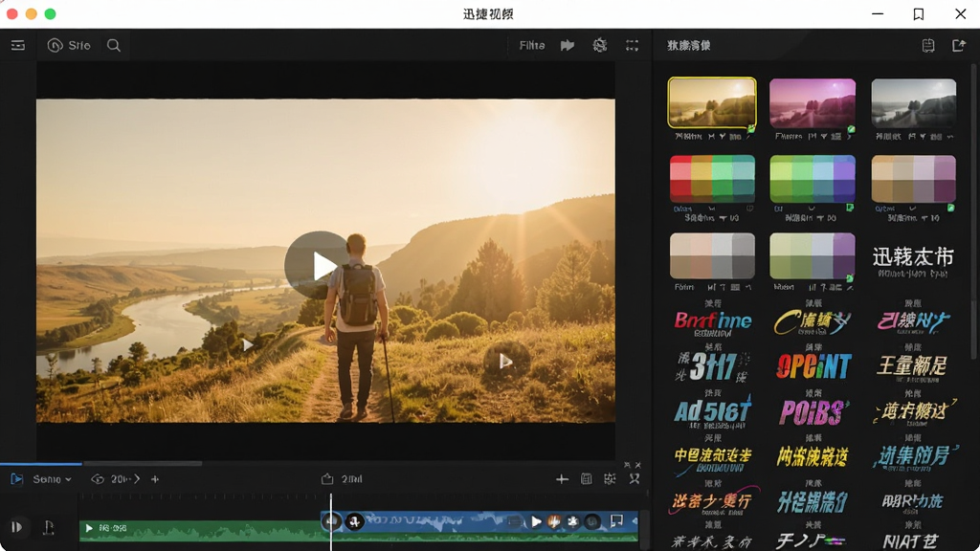
Task: Apply the red and blue 'Bmfinne' text style
Action: 712,322
